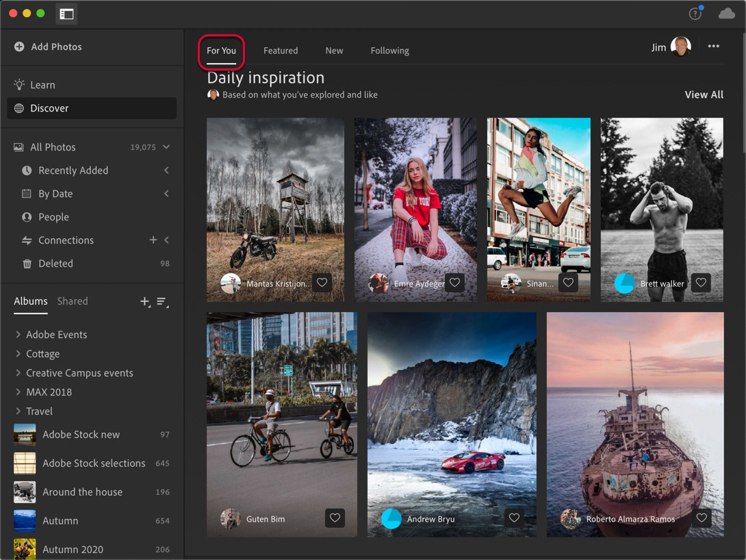Open Andrew Bryu's blue avatar

tap(391, 519)
